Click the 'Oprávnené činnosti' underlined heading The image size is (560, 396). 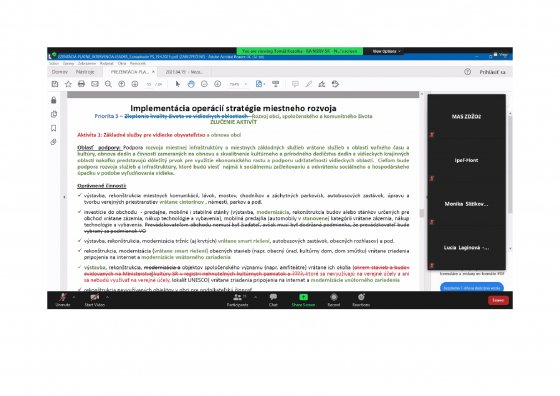(x=102, y=186)
